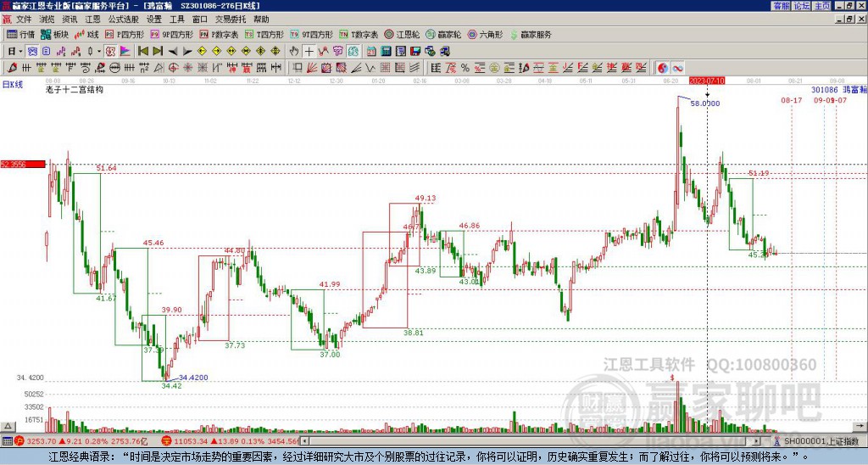
Task: Select the red pencil drawing tool
Action: [x=12, y=68]
